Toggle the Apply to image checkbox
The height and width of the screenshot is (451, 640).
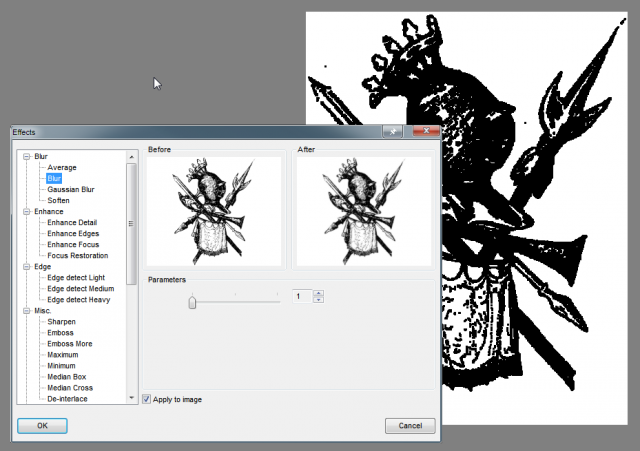pyautogui.click(x=147, y=399)
